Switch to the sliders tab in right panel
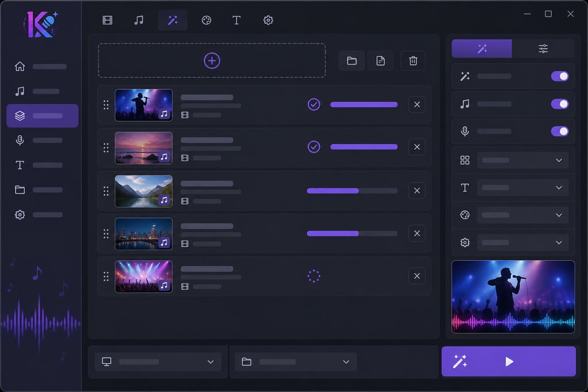The image size is (588, 392). point(543,48)
